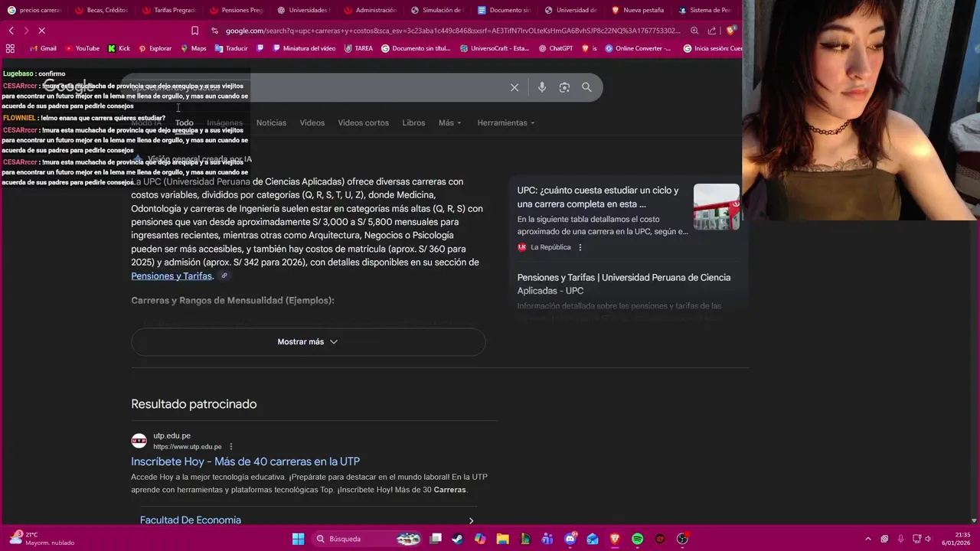
Task: Select the Videos search filter
Action: (312, 122)
